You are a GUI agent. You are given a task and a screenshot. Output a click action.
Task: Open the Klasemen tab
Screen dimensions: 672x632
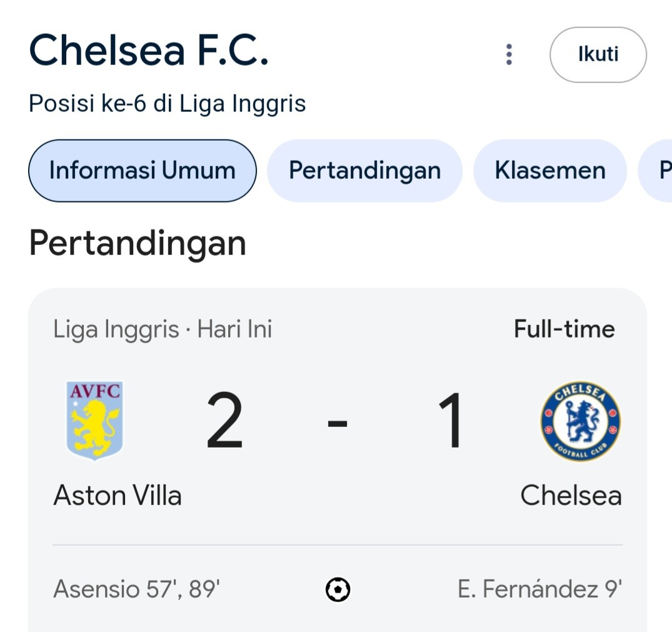click(x=550, y=171)
